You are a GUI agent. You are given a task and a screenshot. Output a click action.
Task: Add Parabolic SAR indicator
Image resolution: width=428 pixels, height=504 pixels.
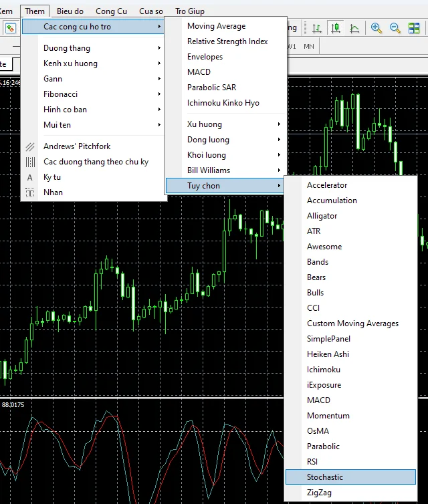pyautogui.click(x=225, y=88)
